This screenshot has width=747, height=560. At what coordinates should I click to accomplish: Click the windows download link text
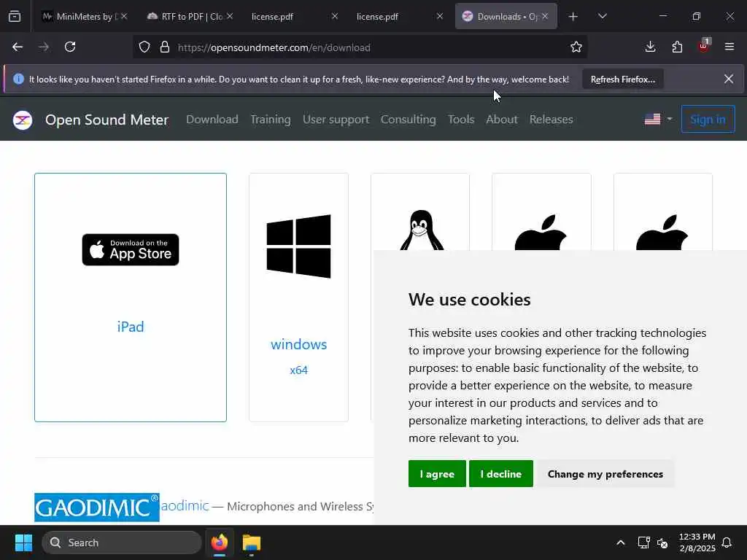coord(298,344)
